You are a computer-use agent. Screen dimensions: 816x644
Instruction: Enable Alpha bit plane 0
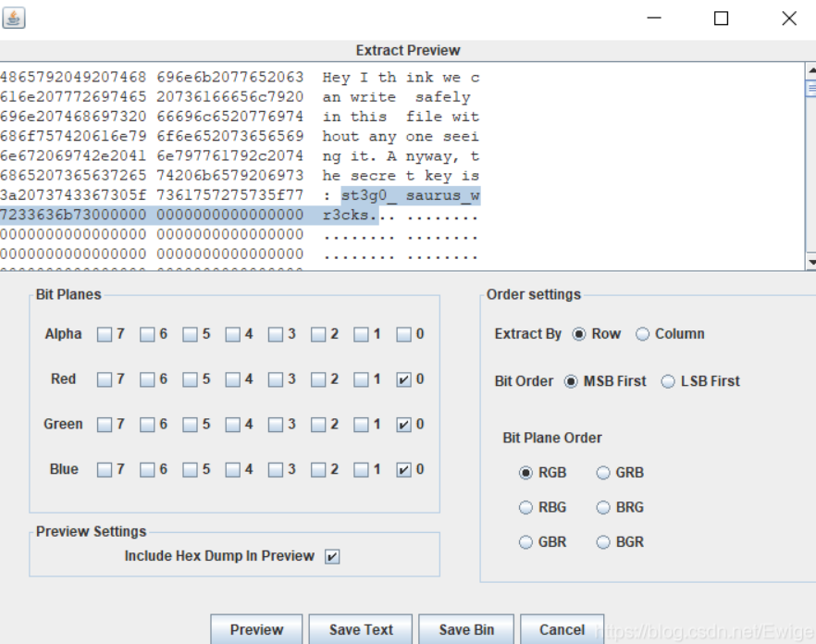[403, 334]
